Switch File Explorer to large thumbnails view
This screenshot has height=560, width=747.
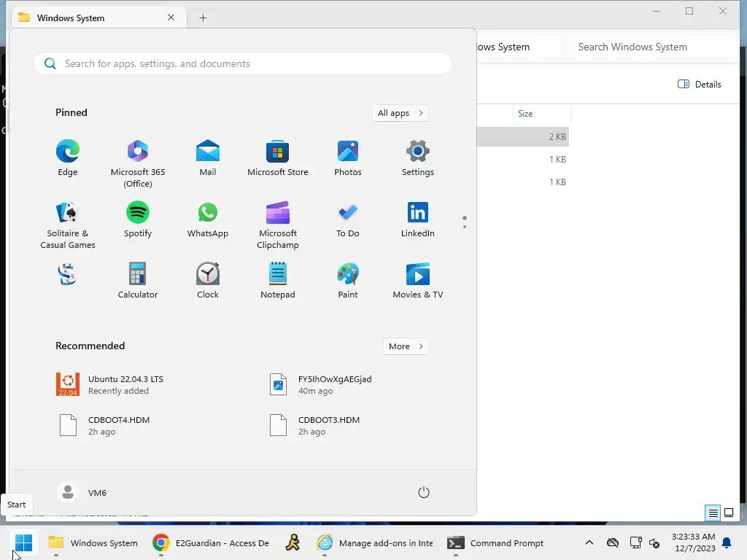(x=729, y=513)
